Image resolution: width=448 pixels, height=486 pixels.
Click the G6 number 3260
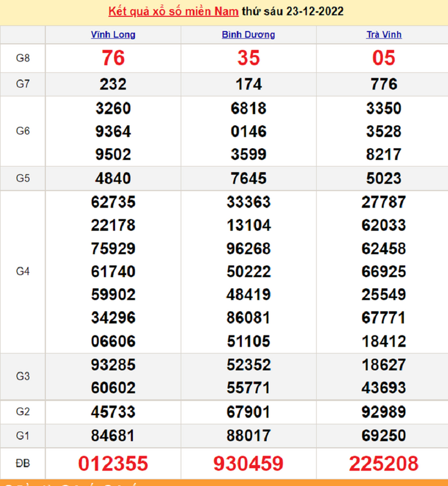[x=113, y=108]
